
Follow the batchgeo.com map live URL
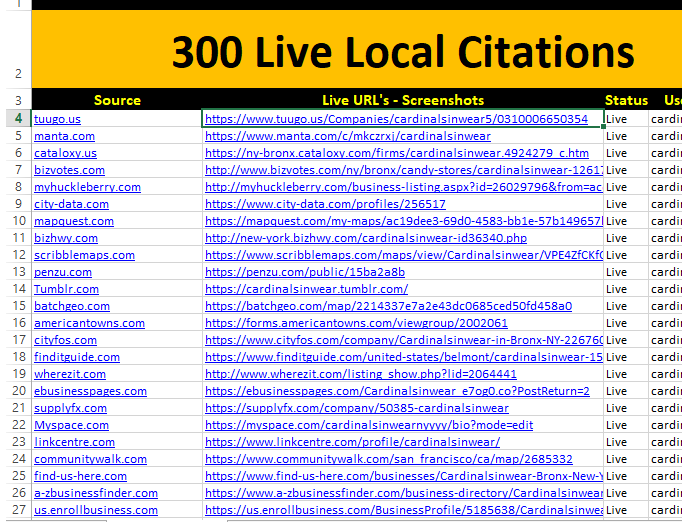point(388,306)
